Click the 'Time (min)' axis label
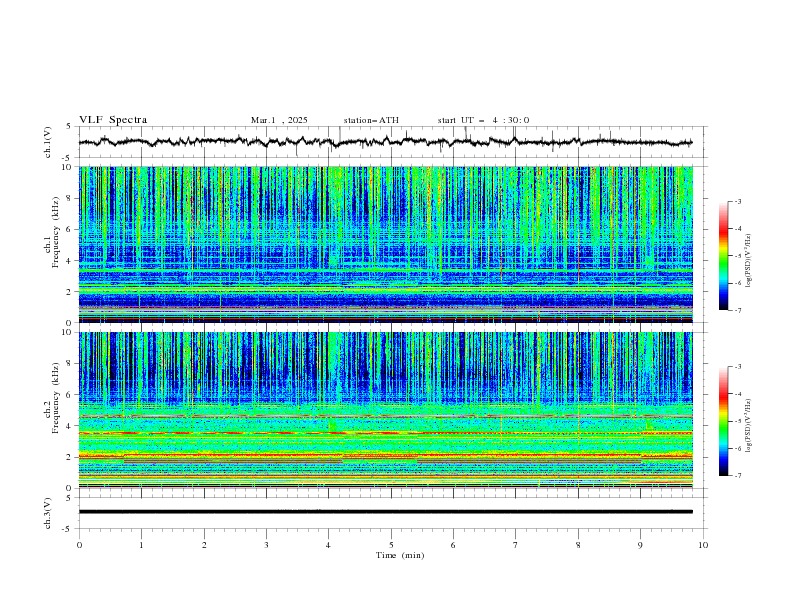This screenshot has height=612, width=792. point(400,555)
